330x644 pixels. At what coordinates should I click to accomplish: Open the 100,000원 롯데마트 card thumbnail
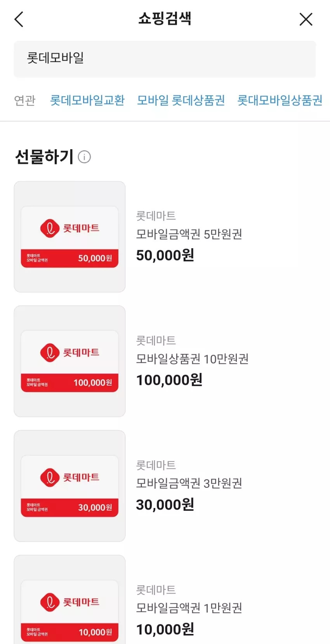[x=69, y=361]
